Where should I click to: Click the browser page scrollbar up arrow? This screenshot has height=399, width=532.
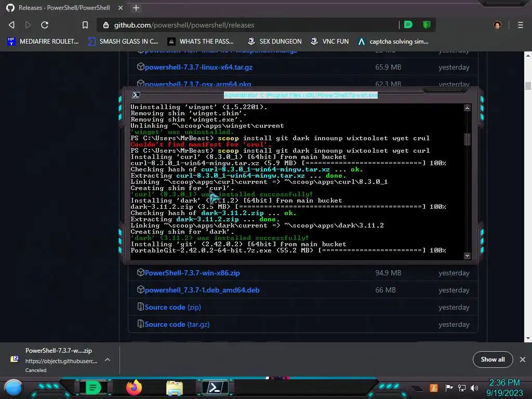point(528,55)
